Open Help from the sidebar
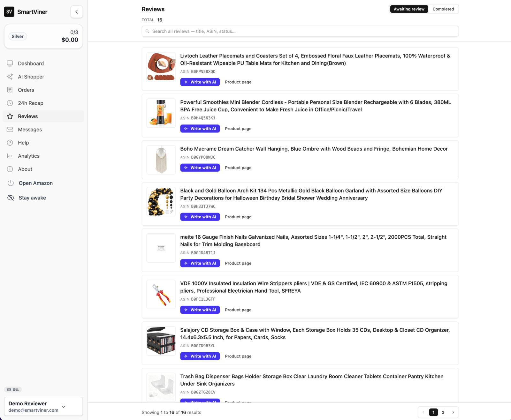 click(43, 143)
